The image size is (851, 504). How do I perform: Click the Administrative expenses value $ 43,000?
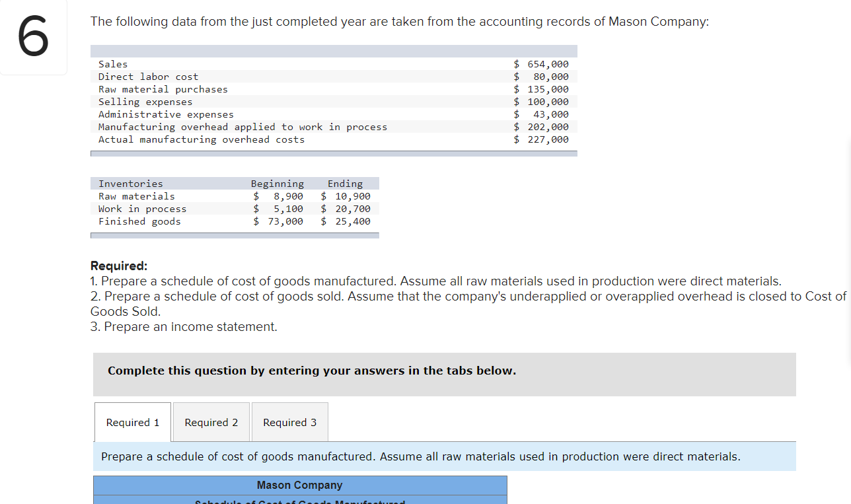tap(541, 114)
